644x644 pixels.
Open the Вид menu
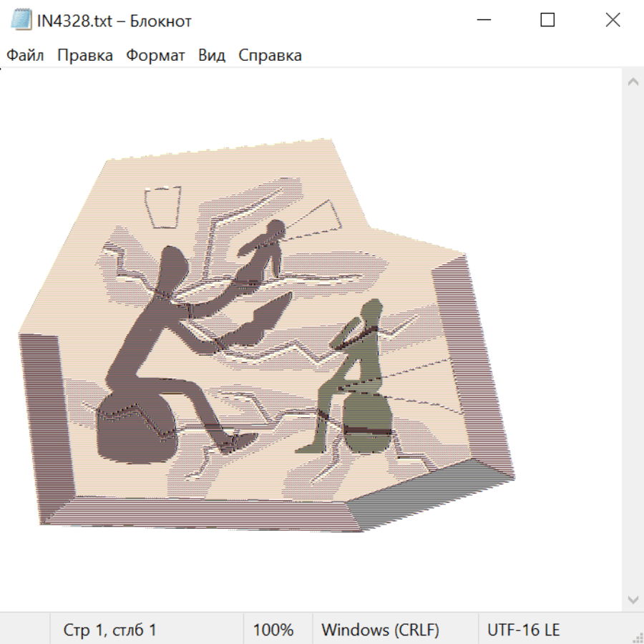point(211,56)
